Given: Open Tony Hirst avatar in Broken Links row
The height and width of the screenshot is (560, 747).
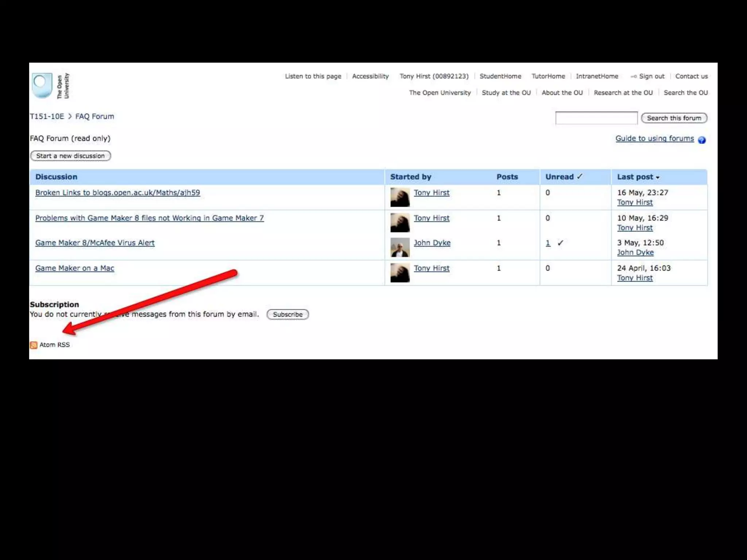Looking at the screenshot, I should point(400,197).
